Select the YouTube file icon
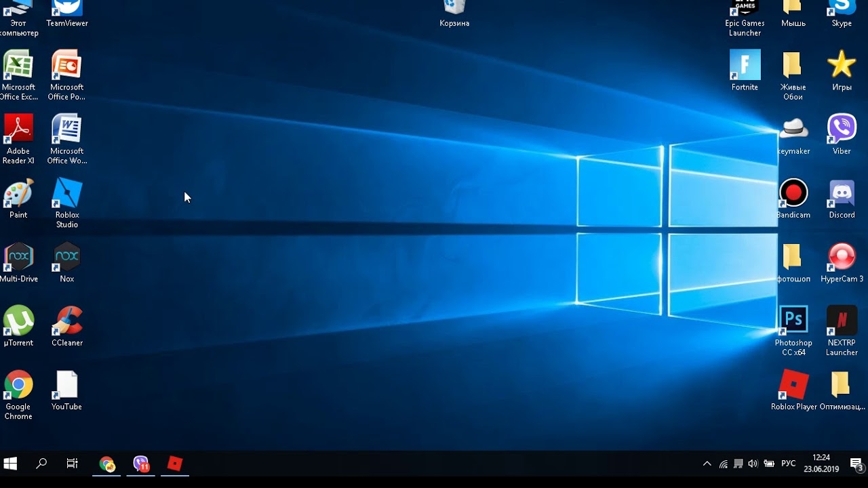 (66, 390)
